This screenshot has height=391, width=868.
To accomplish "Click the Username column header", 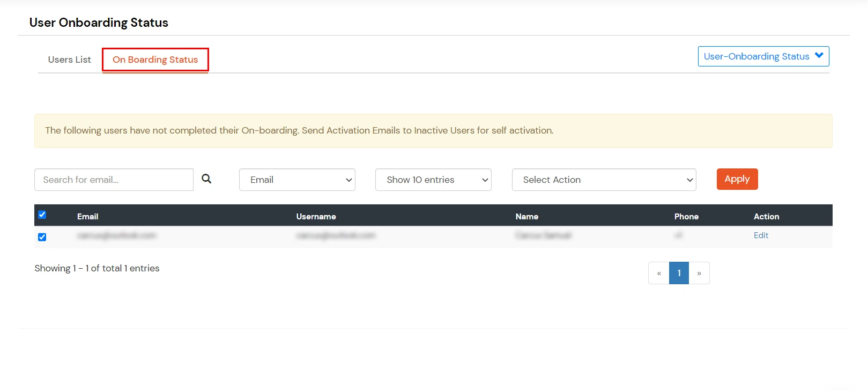I will [316, 217].
